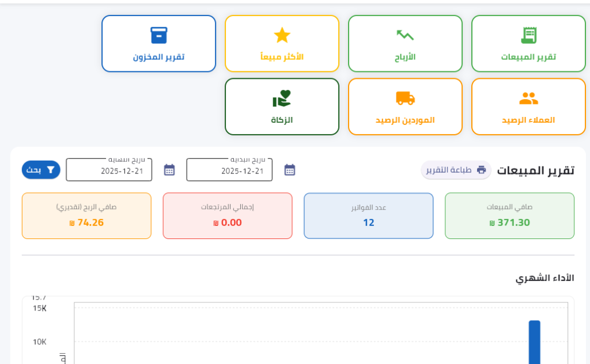Open الأرباح report card

405,44
